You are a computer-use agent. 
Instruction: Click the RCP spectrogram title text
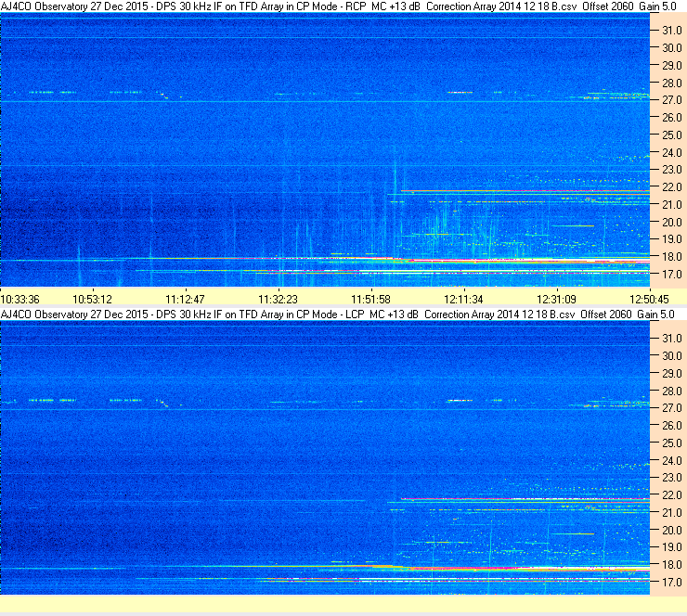coord(338,6)
